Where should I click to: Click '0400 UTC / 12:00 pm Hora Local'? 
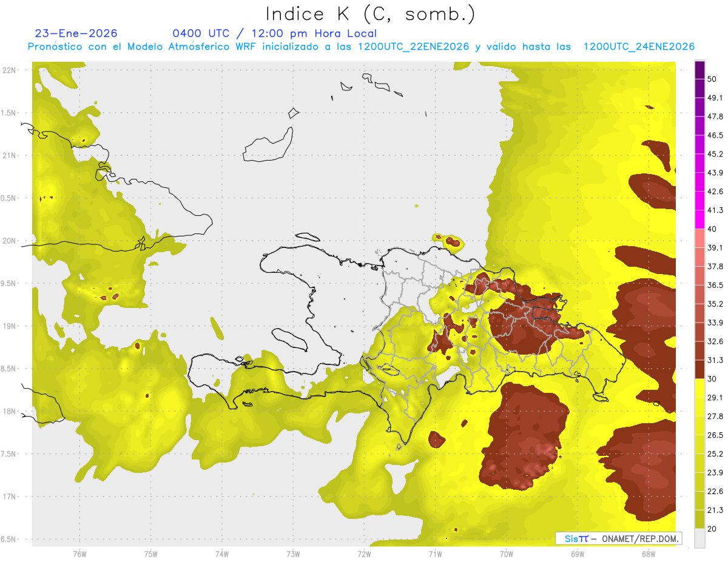click(275, 33)
